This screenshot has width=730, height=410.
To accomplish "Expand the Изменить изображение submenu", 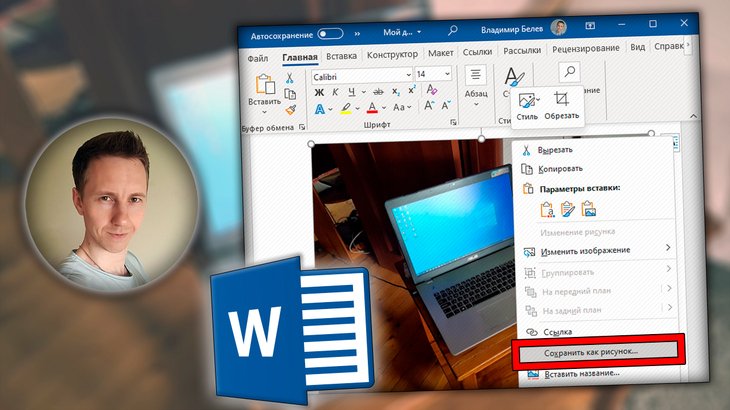I will (668, 248).
